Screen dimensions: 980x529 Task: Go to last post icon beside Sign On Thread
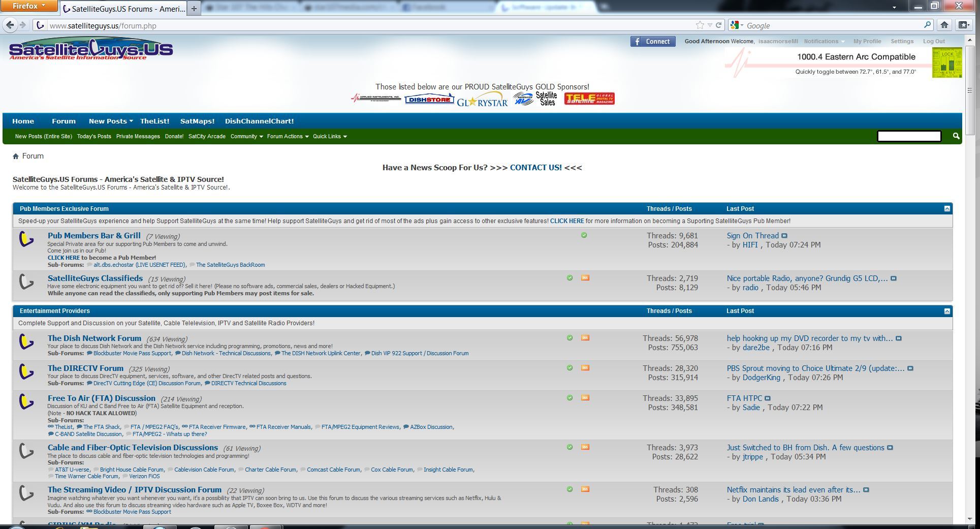pyautogui.click(x=784, y=236)
